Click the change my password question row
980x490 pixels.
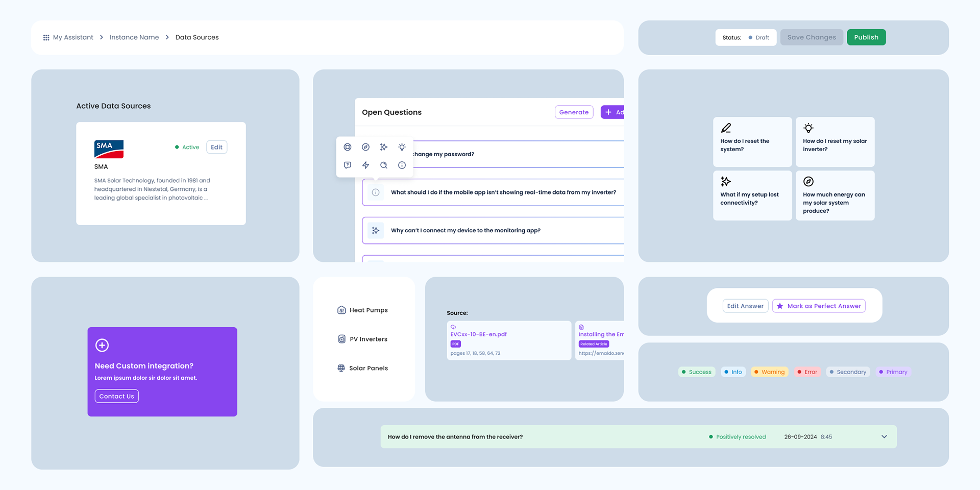click(x=518, y=154)
